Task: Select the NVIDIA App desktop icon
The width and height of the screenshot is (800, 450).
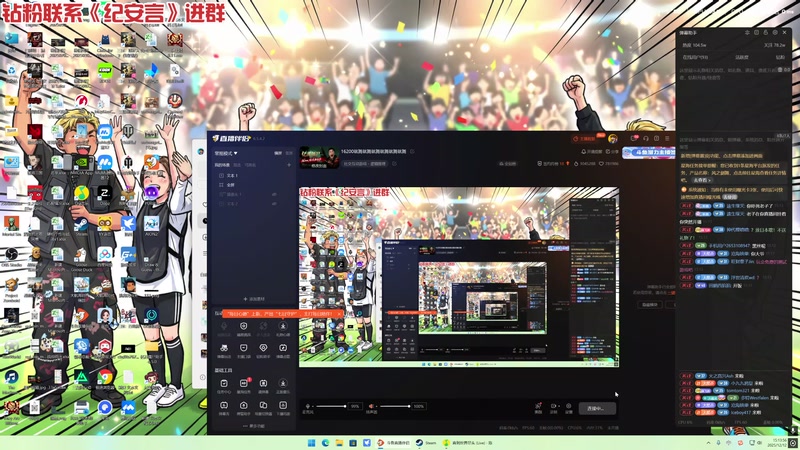Action: click(81, 166)
